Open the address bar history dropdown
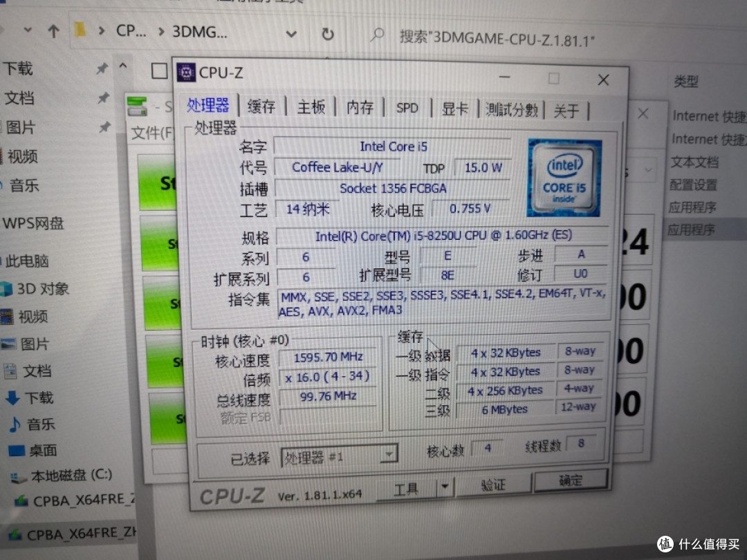Viewport: 747px width, 560px height. [x=291, y=34]
